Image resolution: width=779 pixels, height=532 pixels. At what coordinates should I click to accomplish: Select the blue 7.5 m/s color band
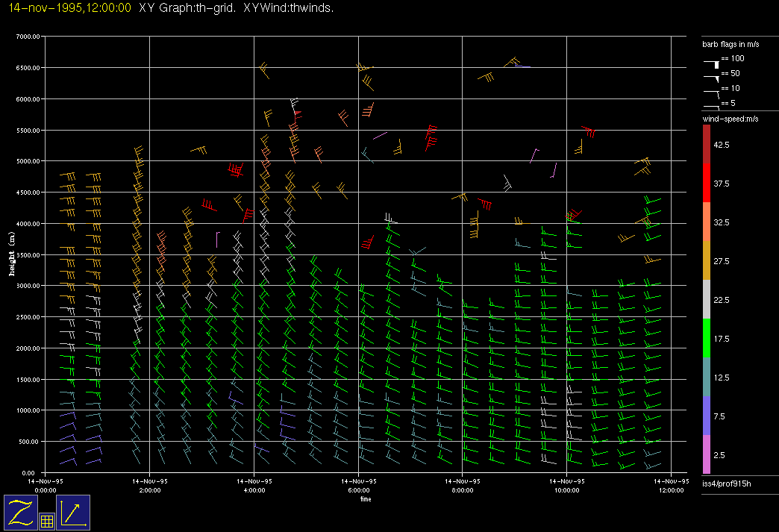tap(707, 416)
